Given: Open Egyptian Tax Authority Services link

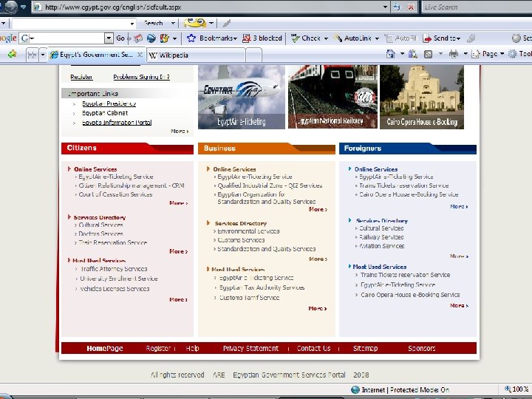Looking at the screenshot, I should [262, 287].
